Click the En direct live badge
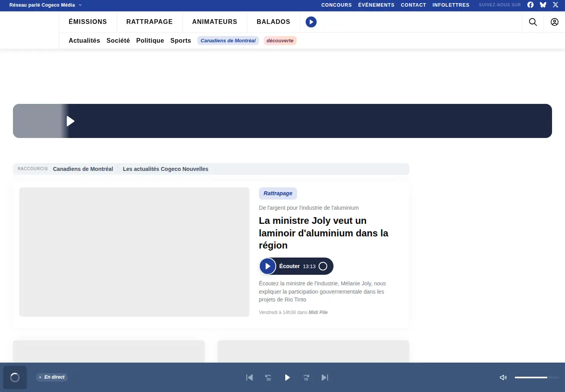Image resolution: width=565 pixels, height=392 pixels. point(52,377)
